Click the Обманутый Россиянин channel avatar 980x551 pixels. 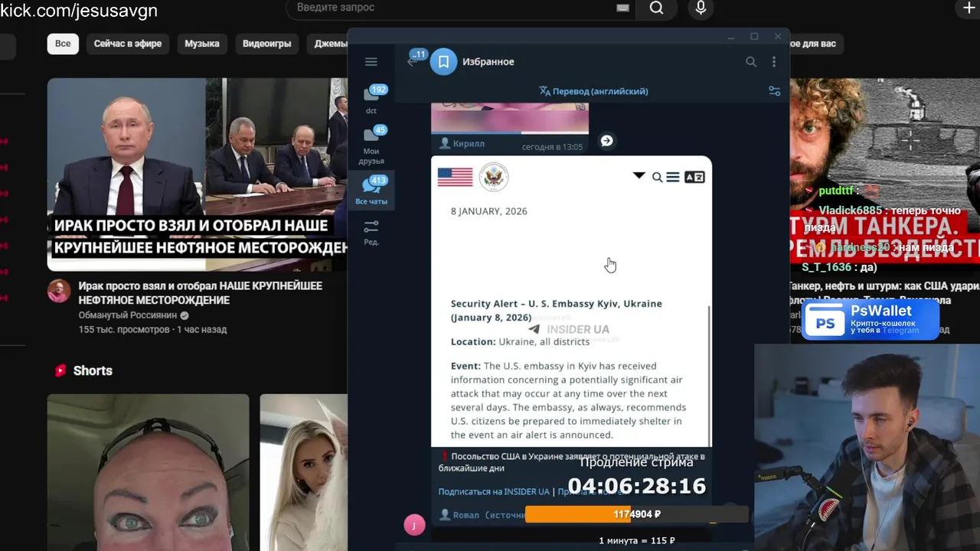(x=59, y=291)
